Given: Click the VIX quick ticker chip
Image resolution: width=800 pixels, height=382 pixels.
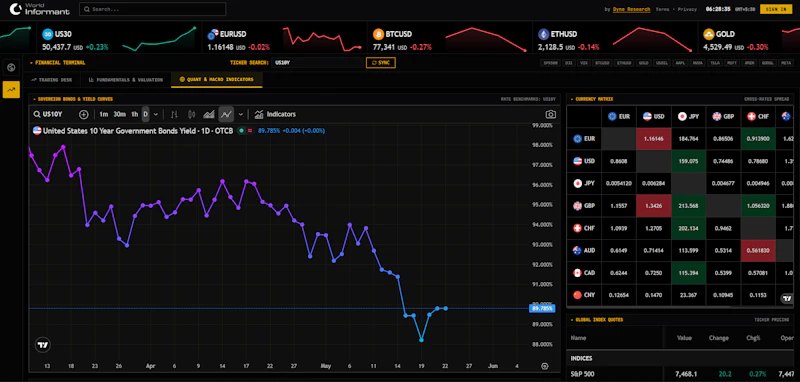Looking at the screenshot, I should (583, 63).
